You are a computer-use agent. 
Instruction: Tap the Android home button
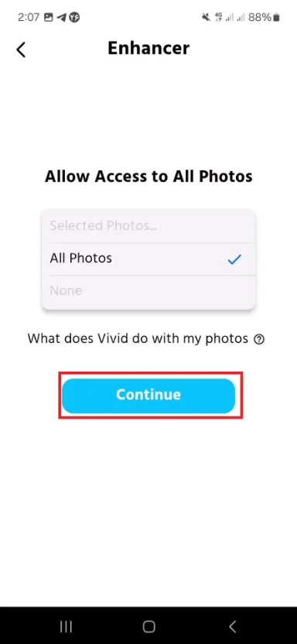(148, 626)
